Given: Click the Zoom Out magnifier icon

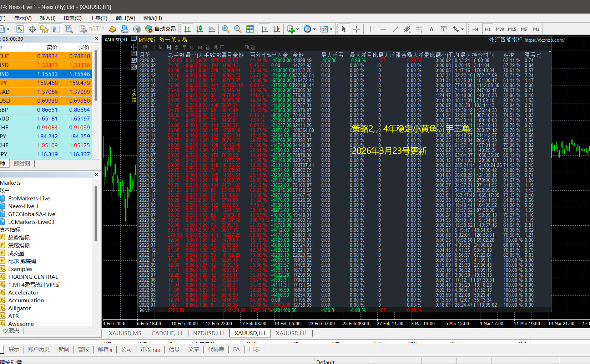Looking at the screenshot, I should pos(237,29).
